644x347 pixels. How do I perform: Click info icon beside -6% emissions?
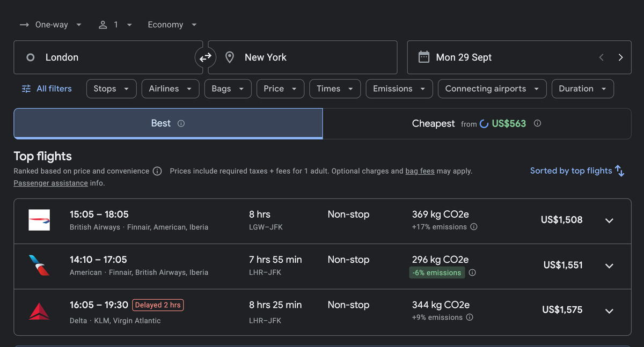coord(472,272)
